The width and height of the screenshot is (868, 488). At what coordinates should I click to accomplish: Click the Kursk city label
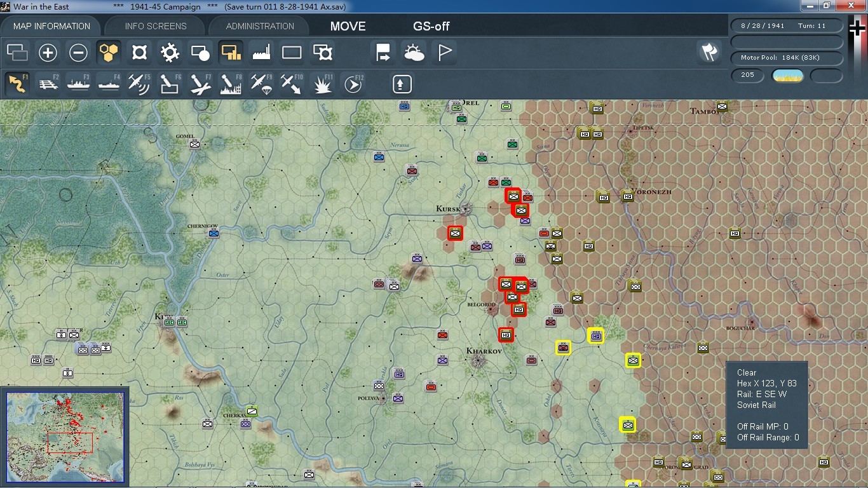point(449,208)
